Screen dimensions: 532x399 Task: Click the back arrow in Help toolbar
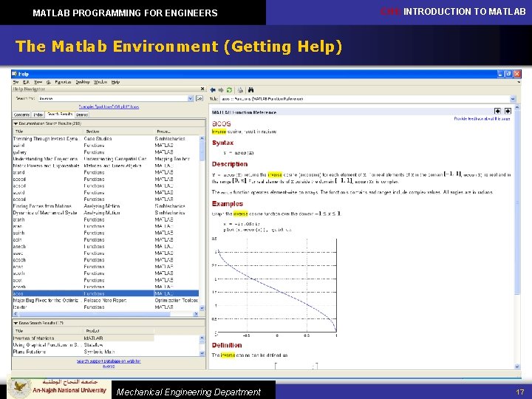tap(213, 90)
